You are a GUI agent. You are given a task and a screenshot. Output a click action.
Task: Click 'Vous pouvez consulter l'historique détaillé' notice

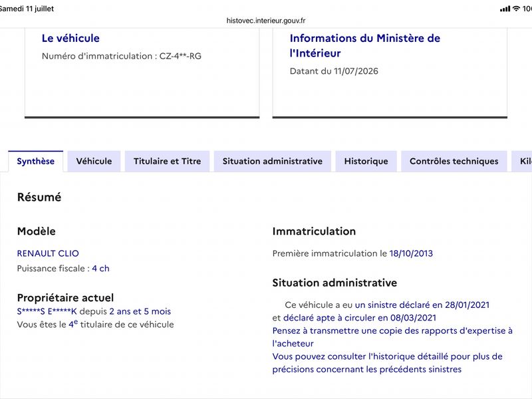388,362
